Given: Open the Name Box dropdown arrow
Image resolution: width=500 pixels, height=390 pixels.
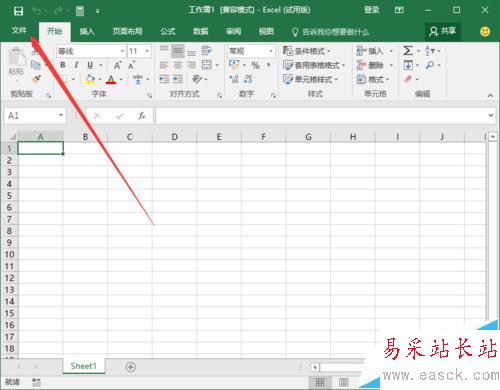Looking at the screenshot, I should click(61, 115).
